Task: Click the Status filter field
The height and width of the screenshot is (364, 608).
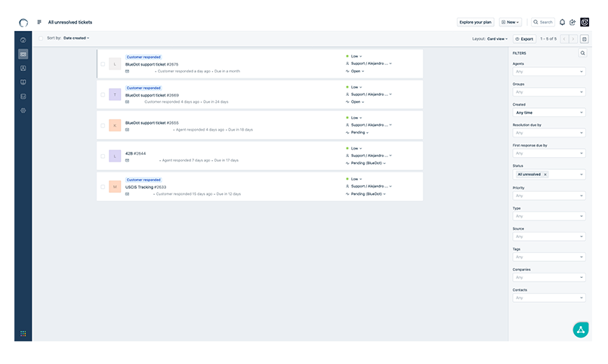Action: click(x=548, y=175)
